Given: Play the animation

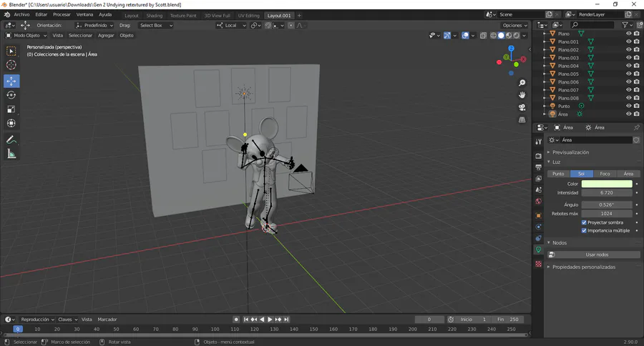Looking at the screenshot, I should (x=270, y=320).
